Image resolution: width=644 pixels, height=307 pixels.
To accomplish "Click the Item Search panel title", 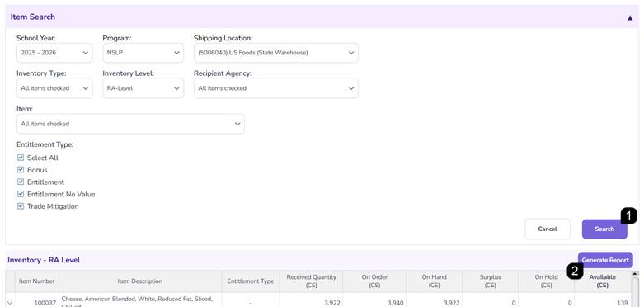I will 33,17.
